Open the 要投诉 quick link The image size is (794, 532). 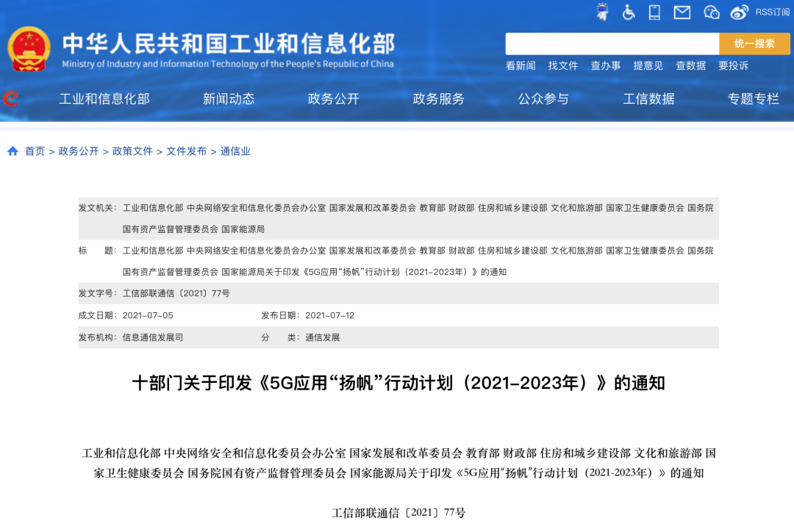tap(735, 65)
